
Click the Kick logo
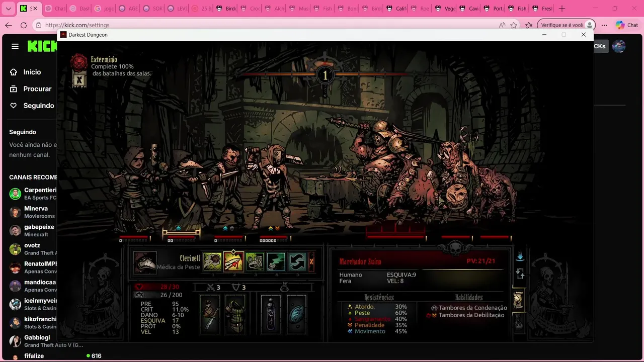42,46
